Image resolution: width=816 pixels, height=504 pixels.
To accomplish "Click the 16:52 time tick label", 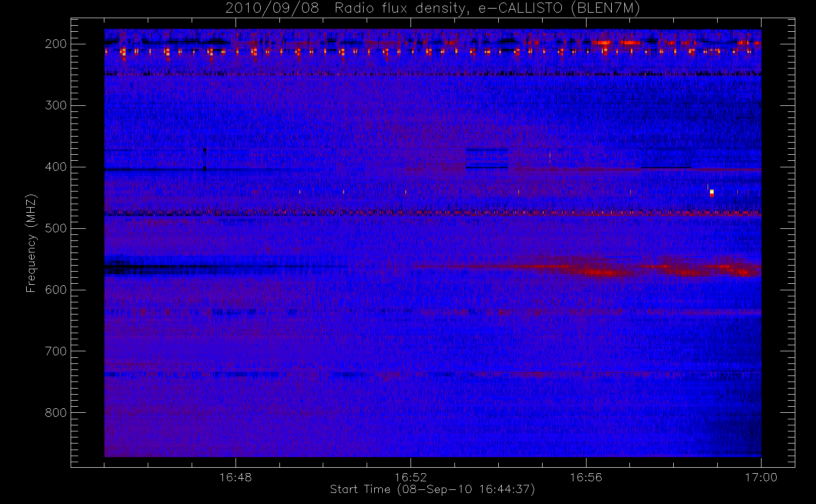I will point(411,477).
